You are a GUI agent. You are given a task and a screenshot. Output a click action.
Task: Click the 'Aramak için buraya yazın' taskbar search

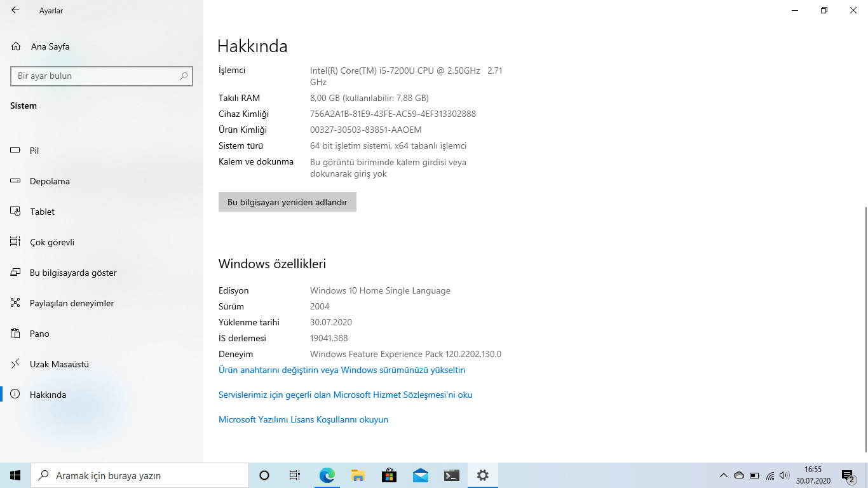tap(140, 475)
